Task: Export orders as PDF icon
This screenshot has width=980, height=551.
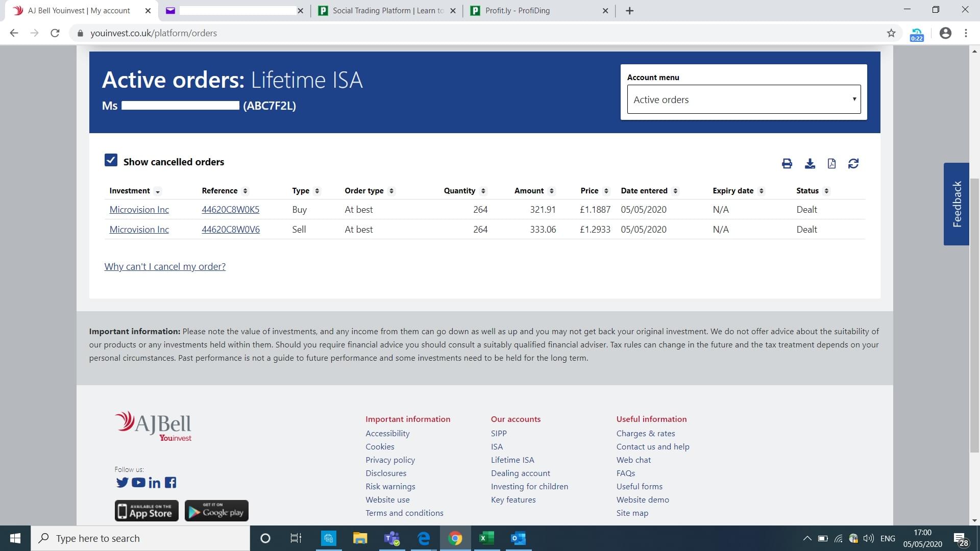Action: [831, 163]
